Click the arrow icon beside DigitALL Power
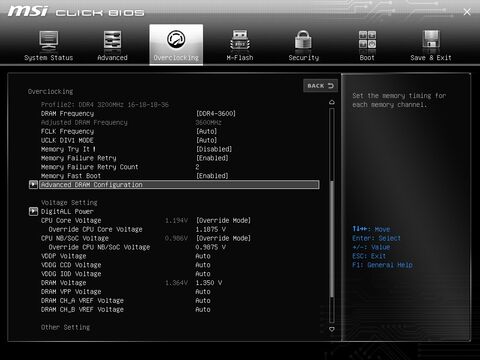Screen dimensions: 480x360 (x=33, y=211)
